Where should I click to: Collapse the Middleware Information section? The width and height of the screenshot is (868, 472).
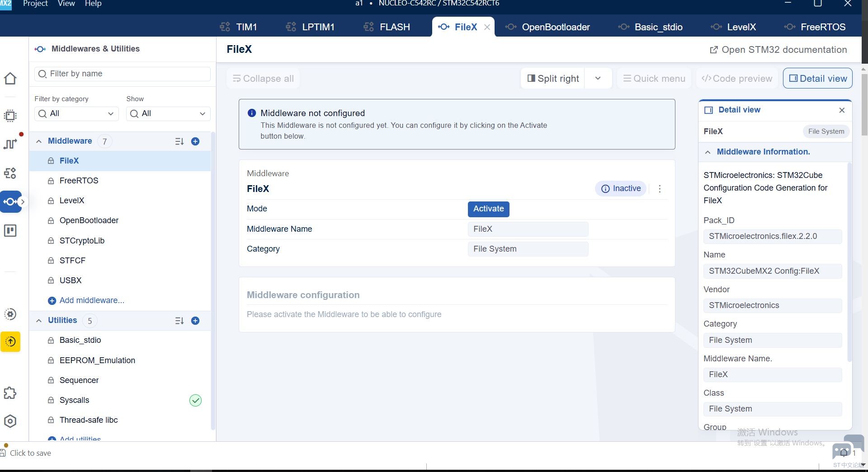tap(708, 152)
